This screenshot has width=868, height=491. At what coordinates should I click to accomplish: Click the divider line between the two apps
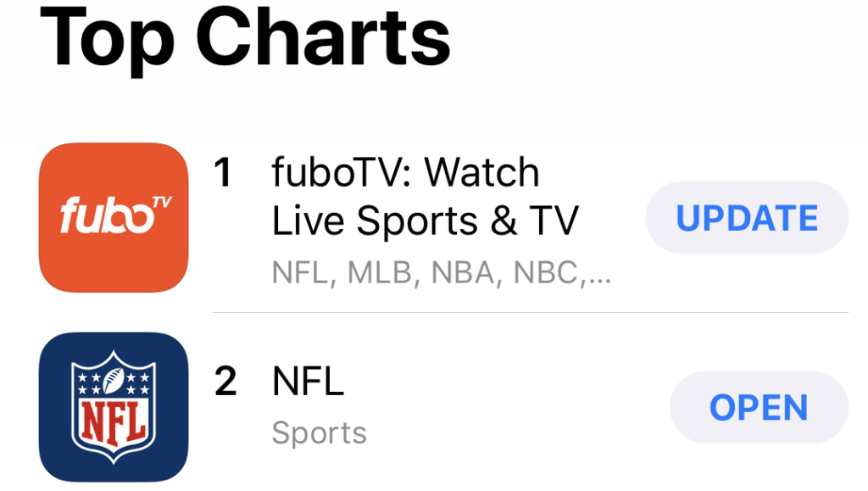click(x=531, y=312)
